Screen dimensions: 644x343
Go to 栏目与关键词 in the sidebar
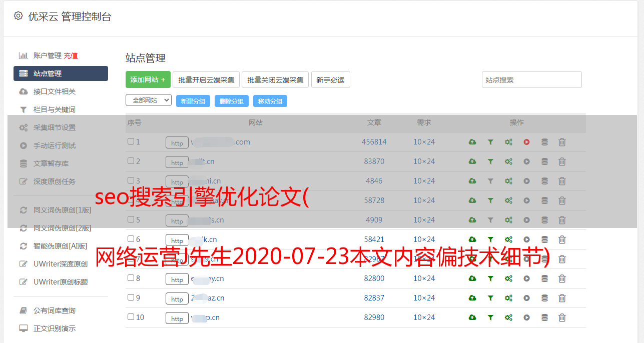55,109
